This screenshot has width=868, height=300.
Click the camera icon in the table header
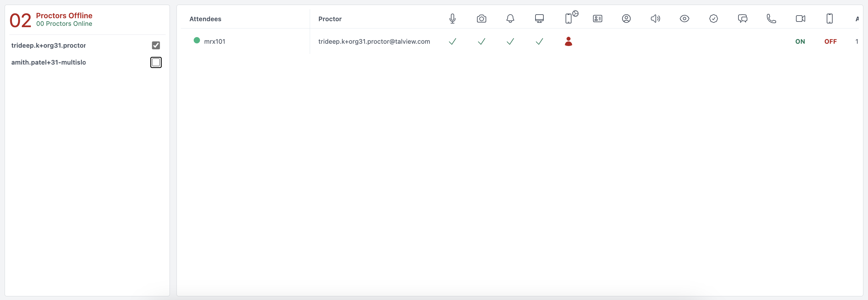point(482,19)
